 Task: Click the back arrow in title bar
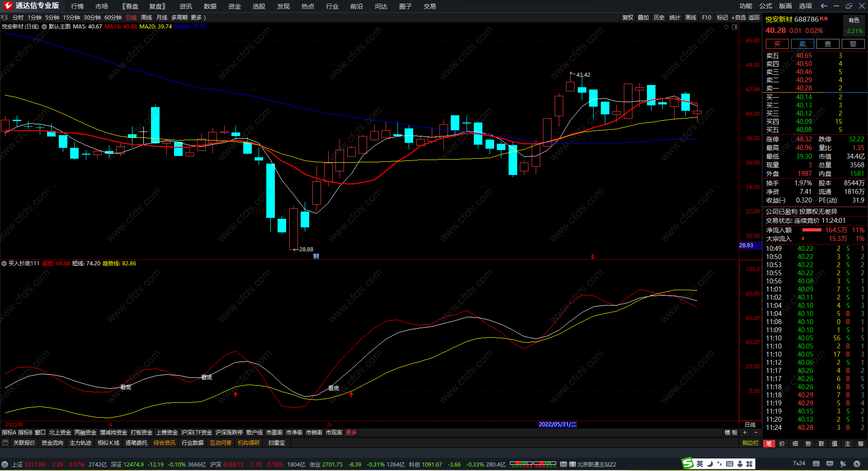click(x=824, y=6)
